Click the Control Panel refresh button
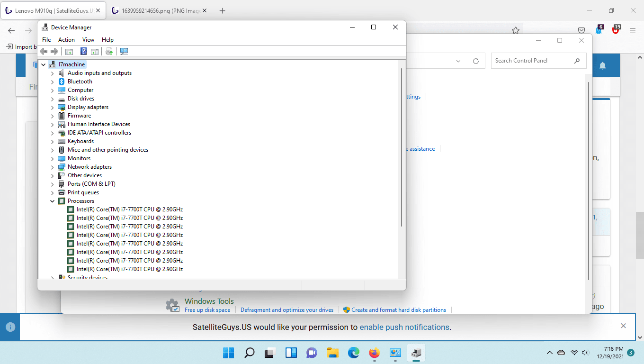 click(476, 61)
